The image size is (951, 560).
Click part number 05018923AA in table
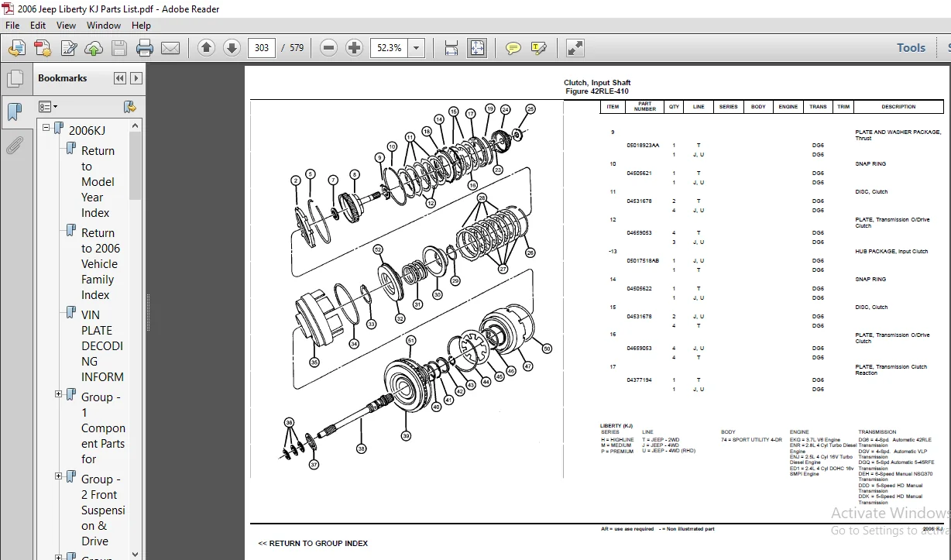[x=643, y=145]
